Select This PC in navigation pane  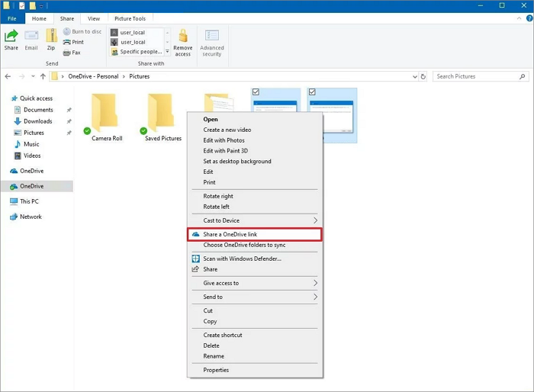coord(29,201)
